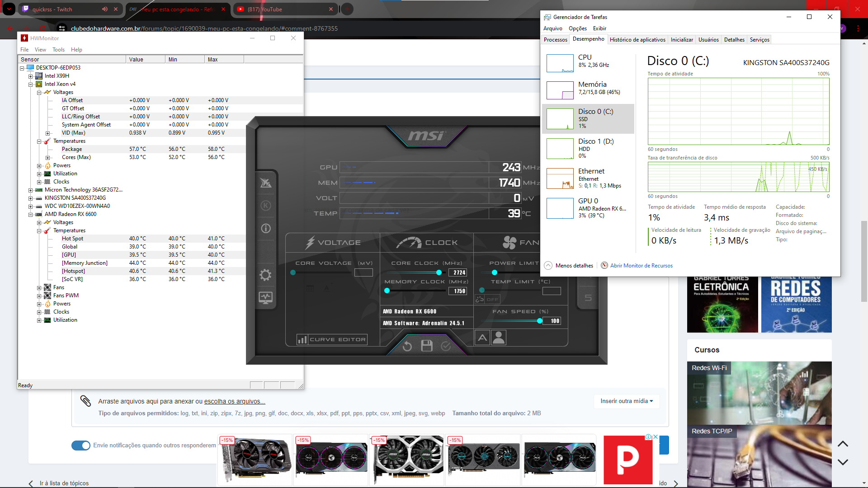The height and width of the screenshot is (488, 868).
Task: Select the Ethernet performance item
Action: coord(588,178)
